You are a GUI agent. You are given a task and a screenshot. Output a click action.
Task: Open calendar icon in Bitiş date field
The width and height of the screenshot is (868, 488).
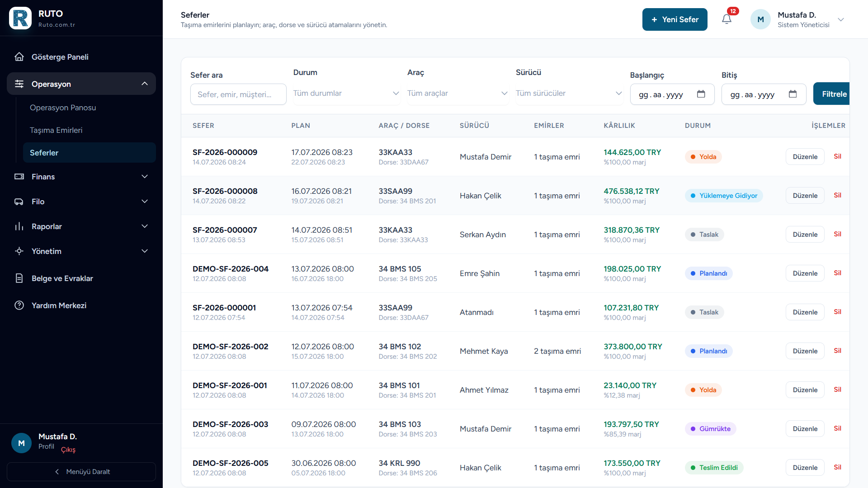click(793, 94)
